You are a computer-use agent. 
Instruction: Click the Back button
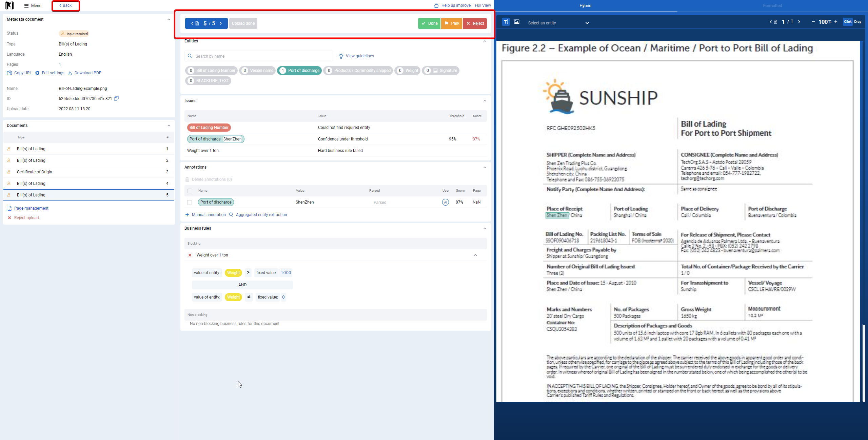65,5
